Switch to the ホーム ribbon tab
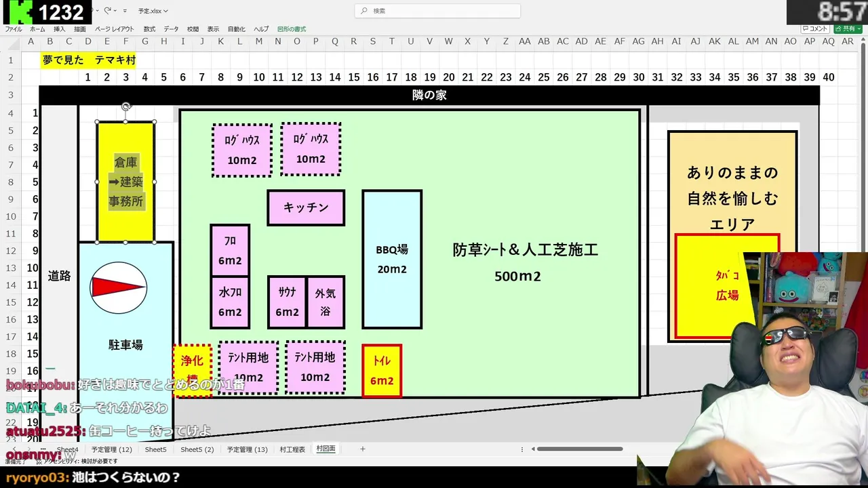 coord(37,29)
